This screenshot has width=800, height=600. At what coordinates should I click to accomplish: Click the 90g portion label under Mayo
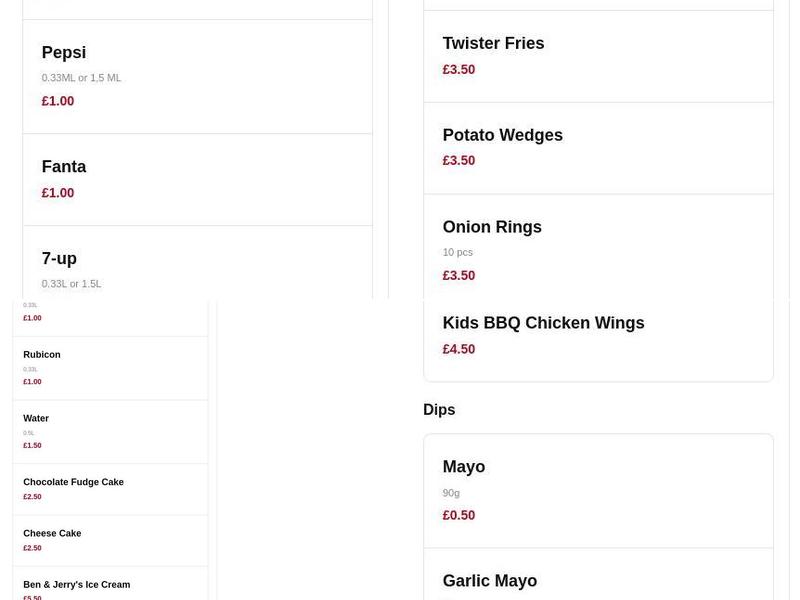[x=452, y=492]
